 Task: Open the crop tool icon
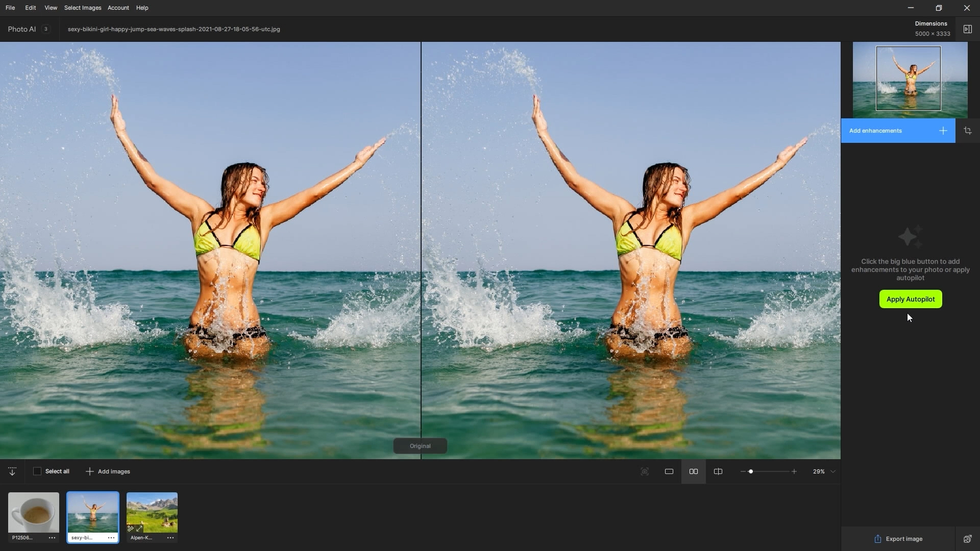tap(967, 131)
